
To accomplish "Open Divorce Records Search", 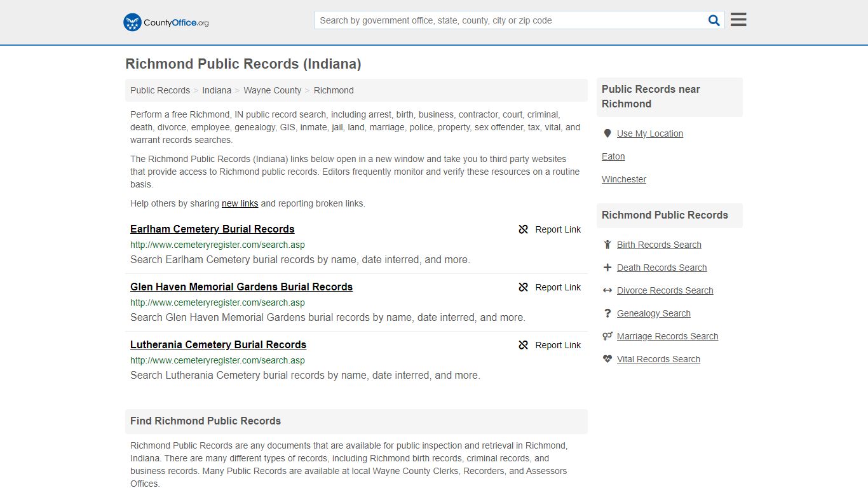I will click(x=665, y=290).
